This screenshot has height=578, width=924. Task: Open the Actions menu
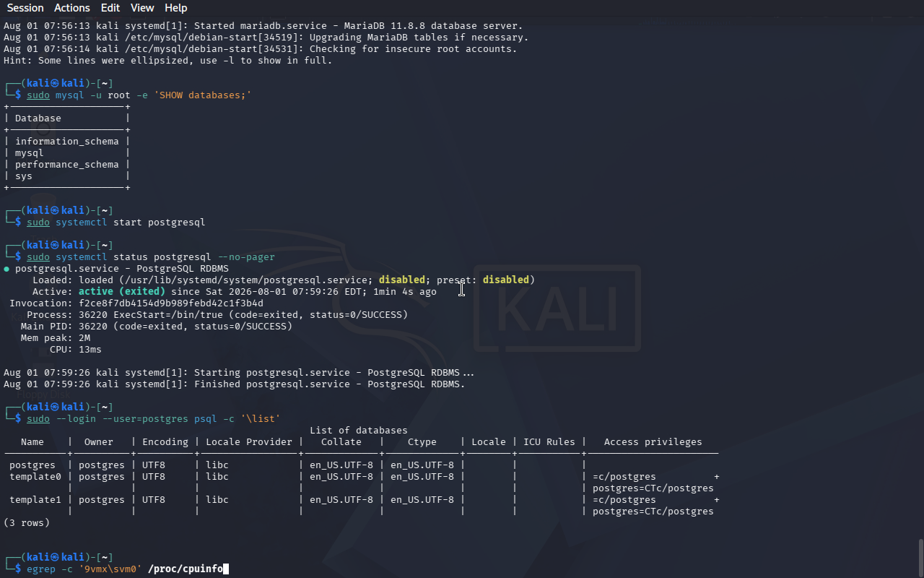(x=72, y=8)
